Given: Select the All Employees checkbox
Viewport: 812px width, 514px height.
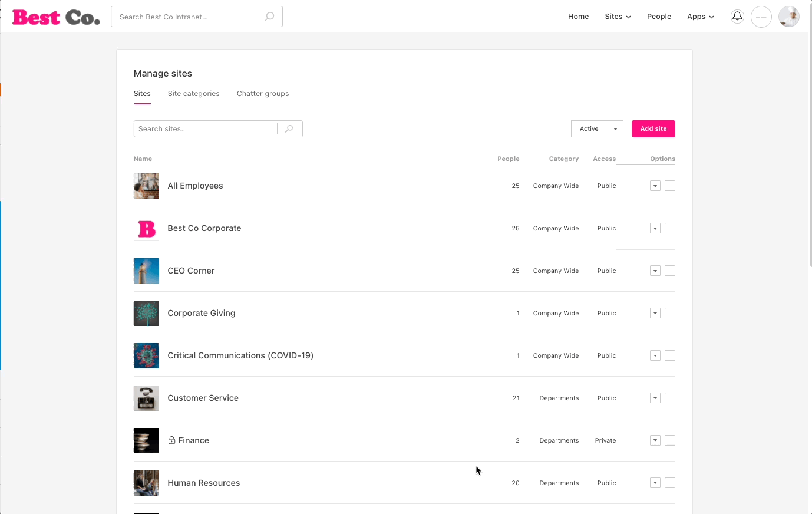Looking at the screenshot, I should tap(670, 186).
